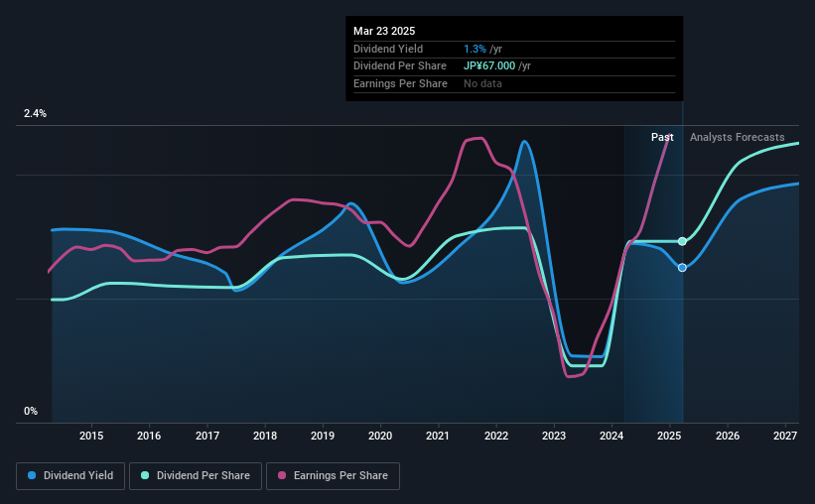Select the teal Dividend Per Share data point marker
Viewport: 815px width, 504px height.
tap(682, 242)
